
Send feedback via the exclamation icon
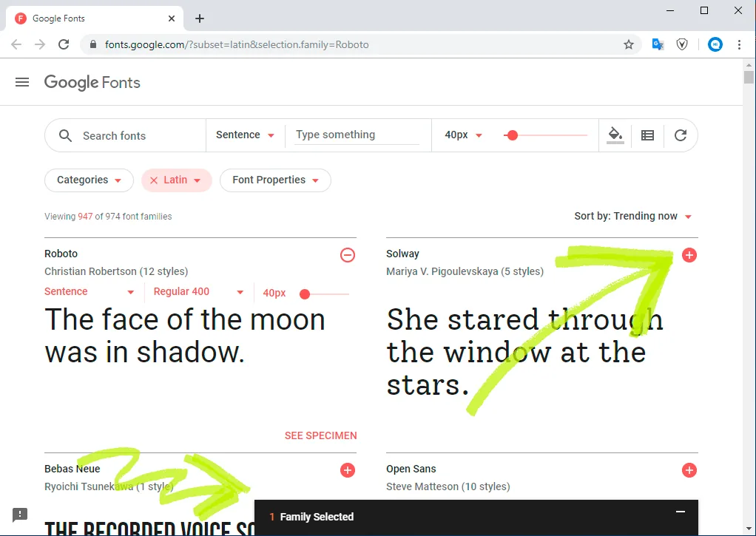click(x=20, y=515)
